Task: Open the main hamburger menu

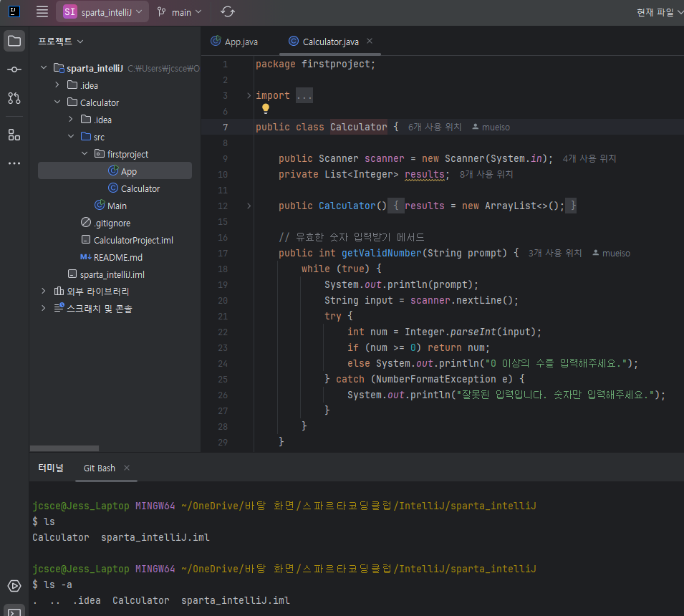Action: [42, 11]
